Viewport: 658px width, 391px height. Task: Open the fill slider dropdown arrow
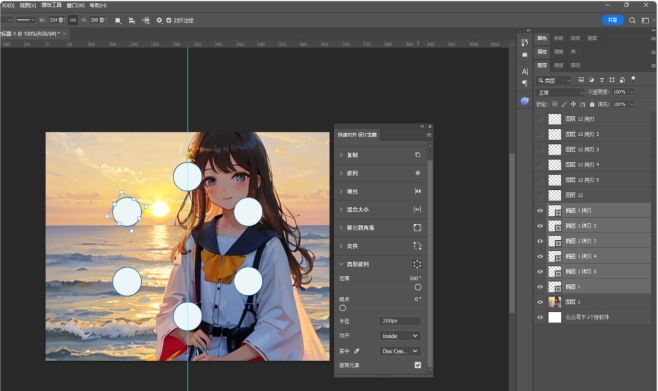coord(632,104)
